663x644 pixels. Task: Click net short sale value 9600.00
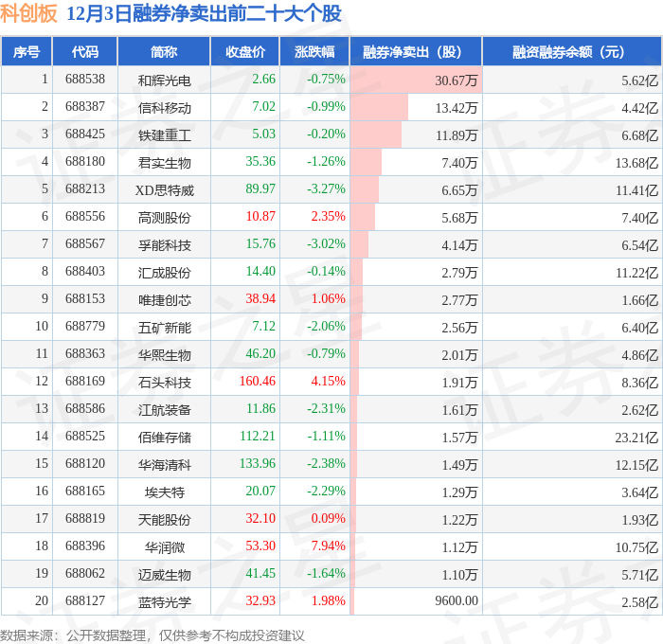coord(457,601)
